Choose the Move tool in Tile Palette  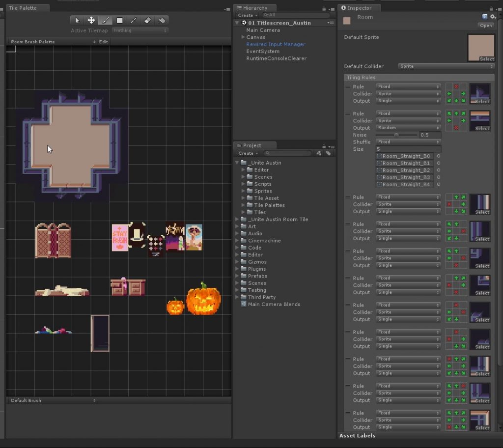[91, 20]
